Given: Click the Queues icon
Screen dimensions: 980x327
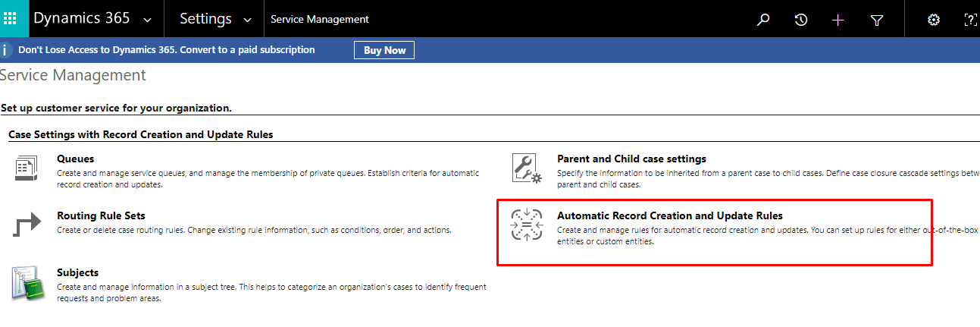Looking at the screenshot, I should pos(27,168).
